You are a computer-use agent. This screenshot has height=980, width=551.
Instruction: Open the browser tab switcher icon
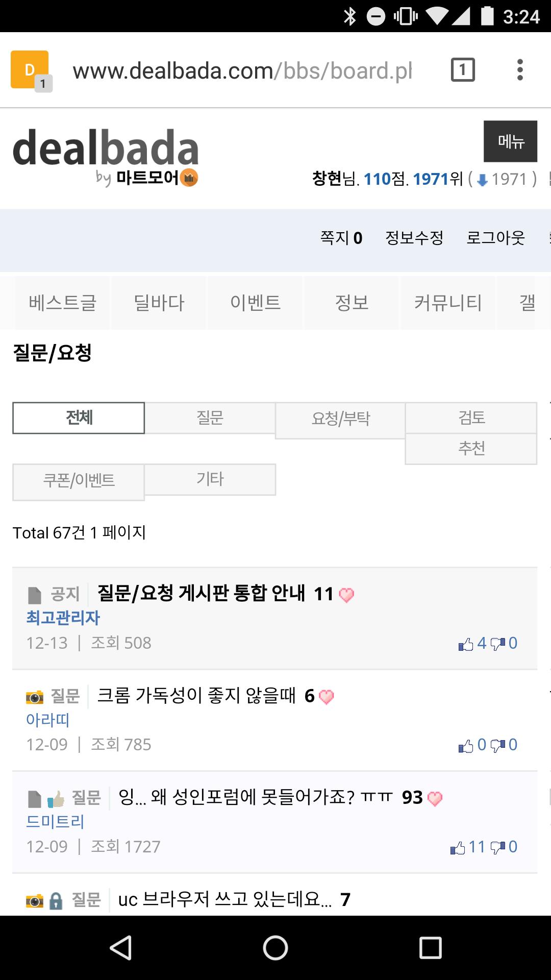[x=463, y=70]
